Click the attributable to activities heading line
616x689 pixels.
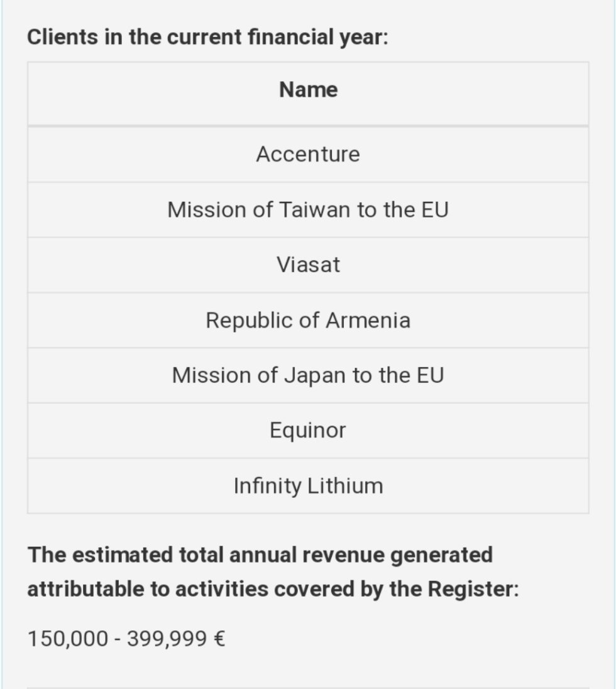pos(273,589)
